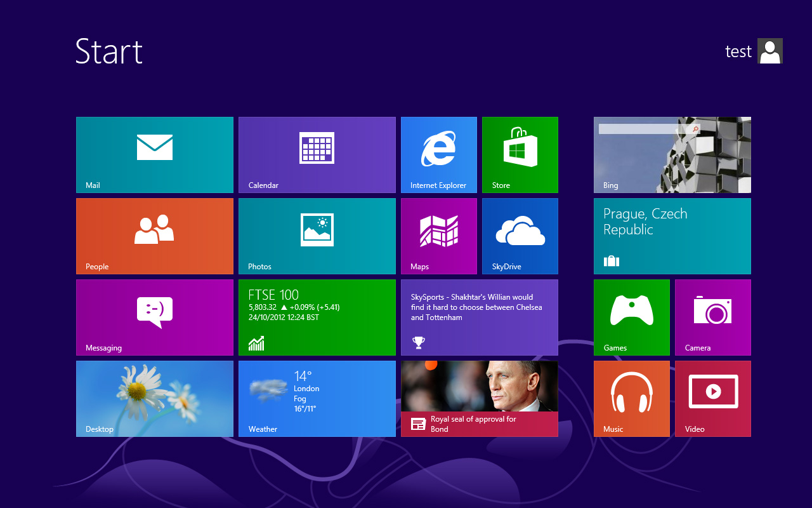The image size is (812, 508).
Task: Click the "Games" tile label
Action: pyautogui.click(x=615, y=348)
